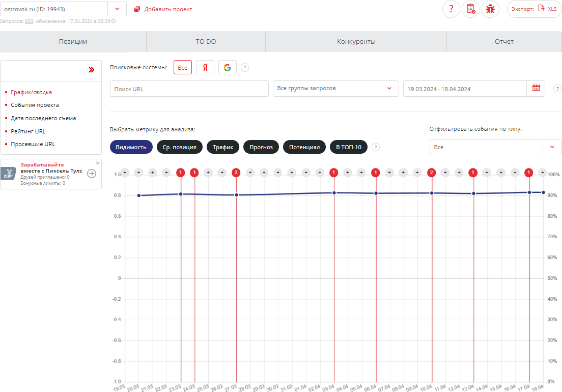Open the red event marker 2 on 27.03
Image resolution: width=562 pixels, height=392 pixels.
(236, 173)
